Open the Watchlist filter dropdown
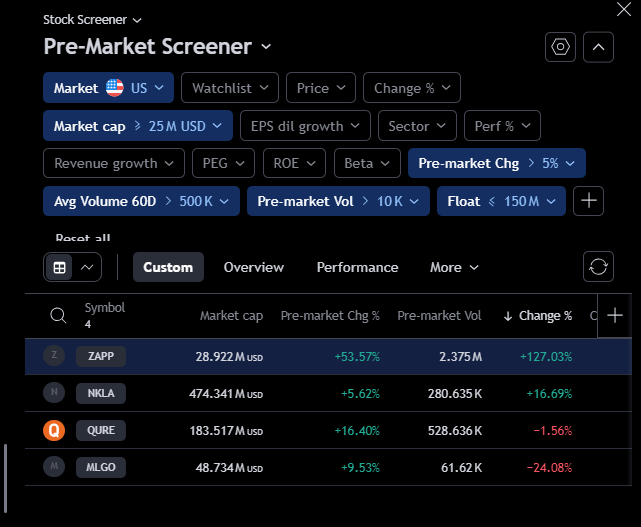641x527 pixels. 230,87
